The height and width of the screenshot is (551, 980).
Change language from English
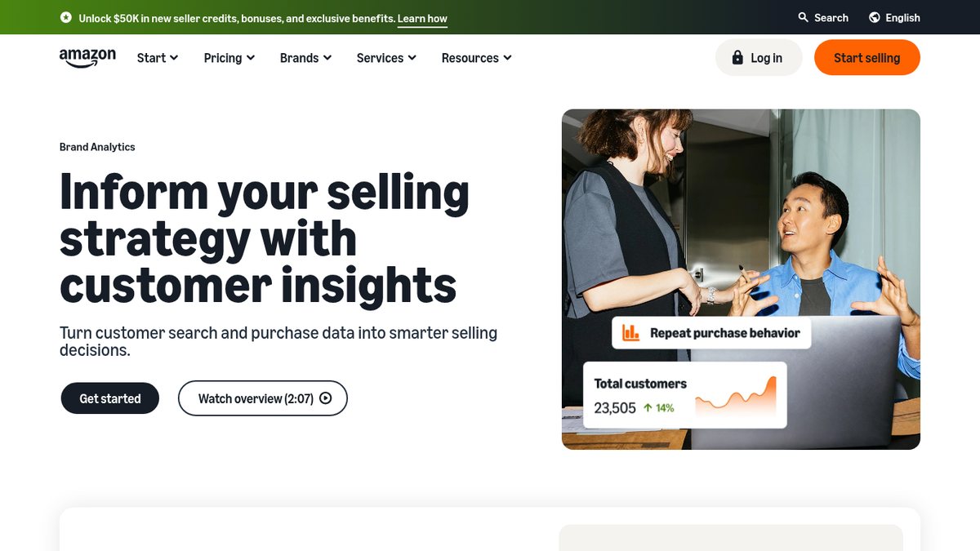[894, 17]
